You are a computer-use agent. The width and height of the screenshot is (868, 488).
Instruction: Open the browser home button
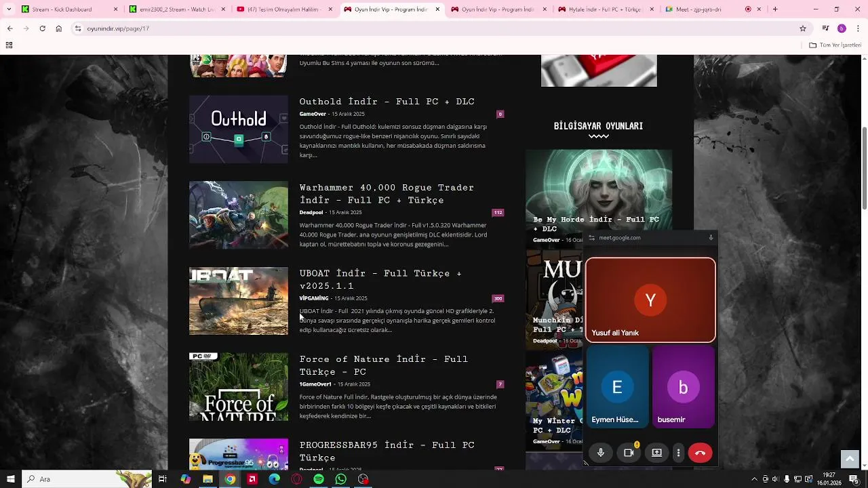[x=59, y=28]
